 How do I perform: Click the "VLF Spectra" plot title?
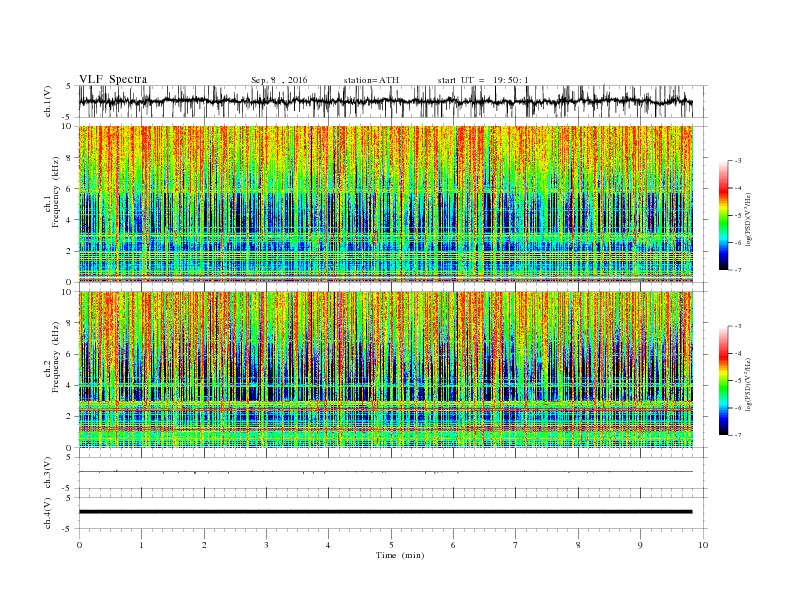pos(113,79)
